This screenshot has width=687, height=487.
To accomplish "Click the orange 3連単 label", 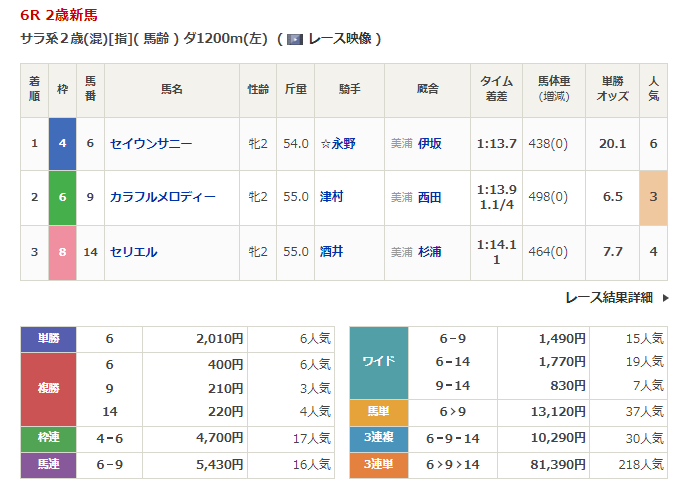I will (x=379, y=464).
